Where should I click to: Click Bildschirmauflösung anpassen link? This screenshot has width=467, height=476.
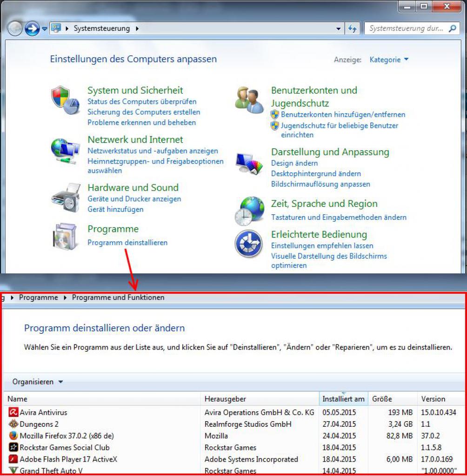point(320,184)
